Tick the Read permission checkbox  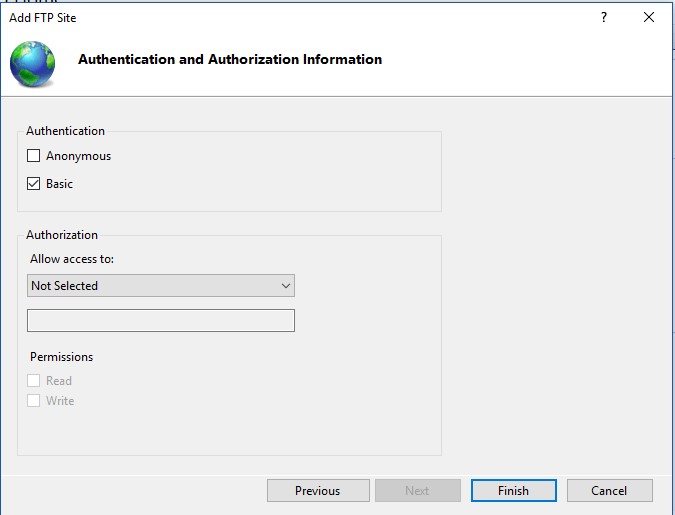coord(34,381)
